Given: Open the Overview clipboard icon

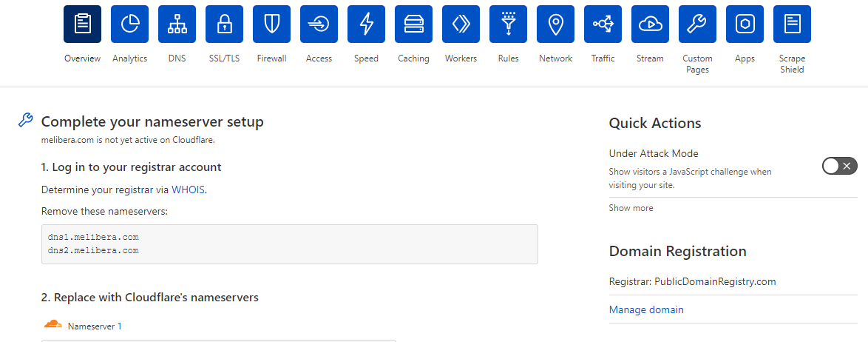Looking at the screenshot, I should coord(83,24).
